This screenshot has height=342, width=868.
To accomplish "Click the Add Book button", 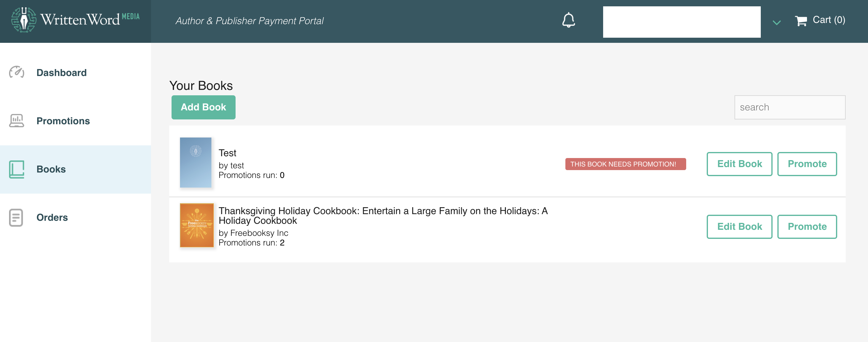I will click(x=203, y=107).
